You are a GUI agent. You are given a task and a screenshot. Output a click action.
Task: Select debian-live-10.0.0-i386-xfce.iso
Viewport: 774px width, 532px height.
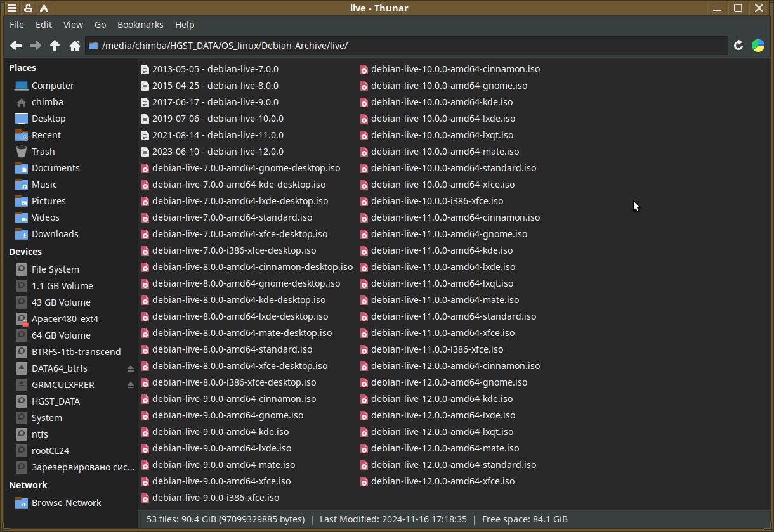(431, 201)
